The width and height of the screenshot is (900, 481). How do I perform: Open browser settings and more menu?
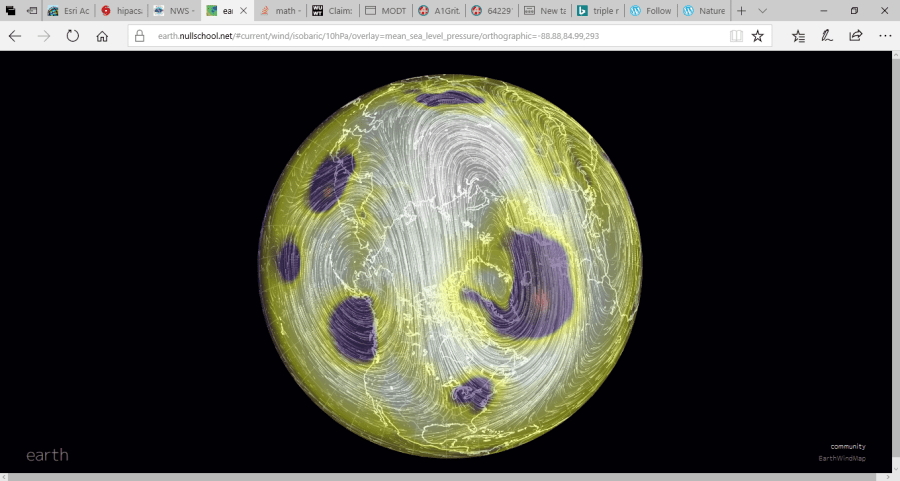tap(884, 36)
